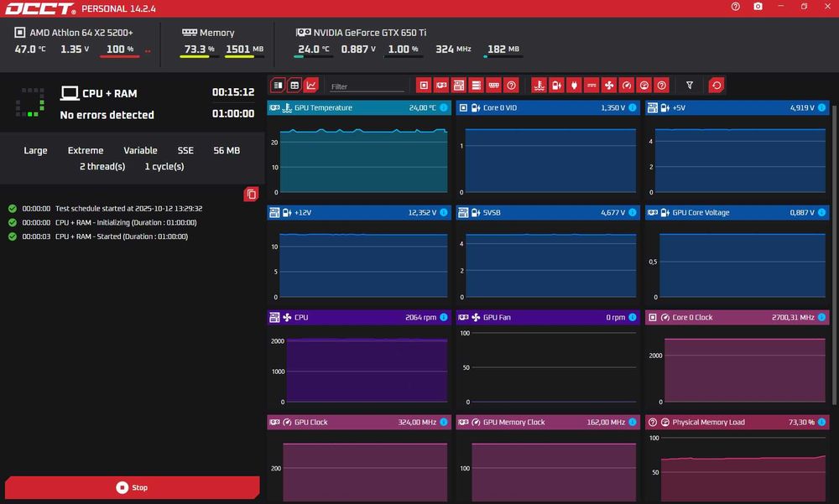Click the memory used '1501 MB' value
The width and height of the screenshot is (839, 504).
pyautogui.click(x=244, y=49)
